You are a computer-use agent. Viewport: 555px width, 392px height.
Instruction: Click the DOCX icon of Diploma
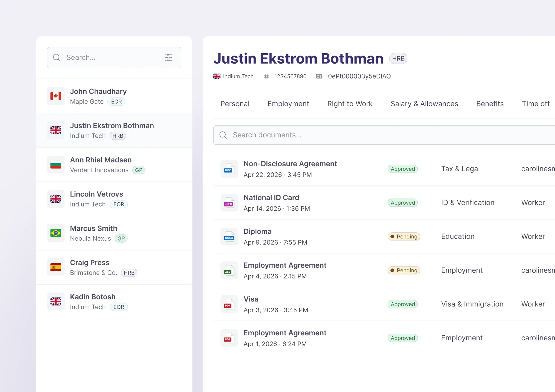point(229,237)
